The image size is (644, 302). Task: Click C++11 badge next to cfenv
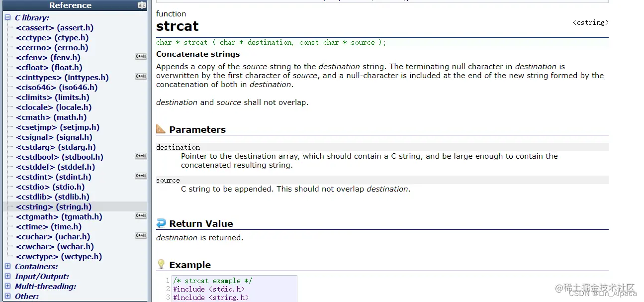point(141,57)
